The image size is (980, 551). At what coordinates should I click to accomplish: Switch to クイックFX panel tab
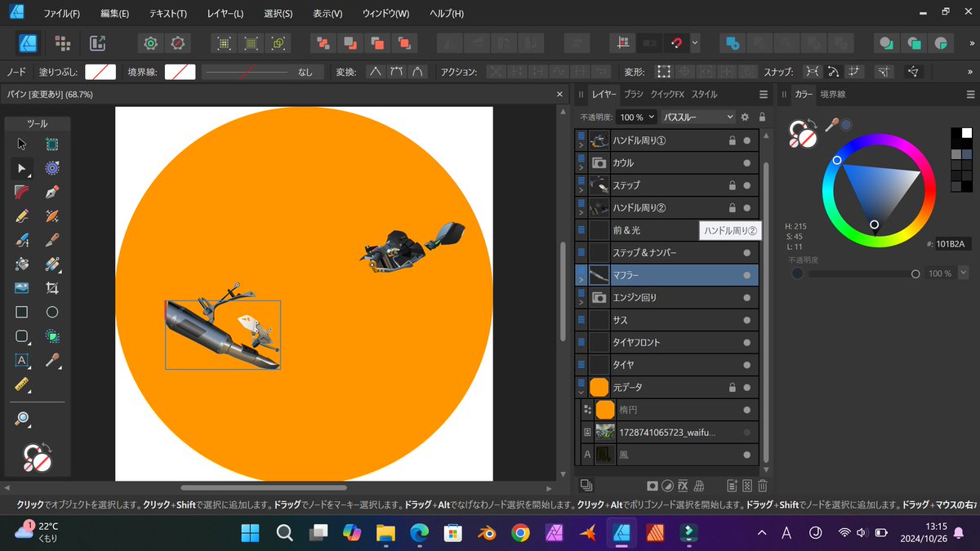pos(667,95)
